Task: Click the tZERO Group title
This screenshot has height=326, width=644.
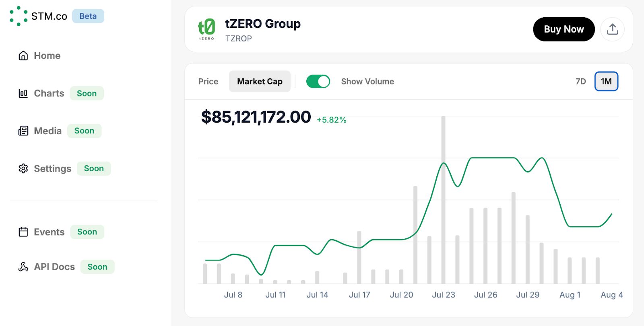Action: coord(263,24)
